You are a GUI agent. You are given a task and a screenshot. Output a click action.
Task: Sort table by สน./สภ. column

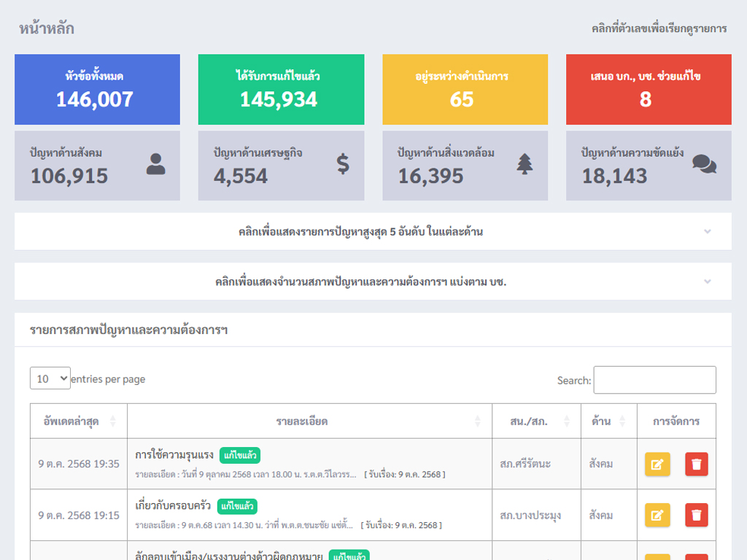click(x=536, y=421)
